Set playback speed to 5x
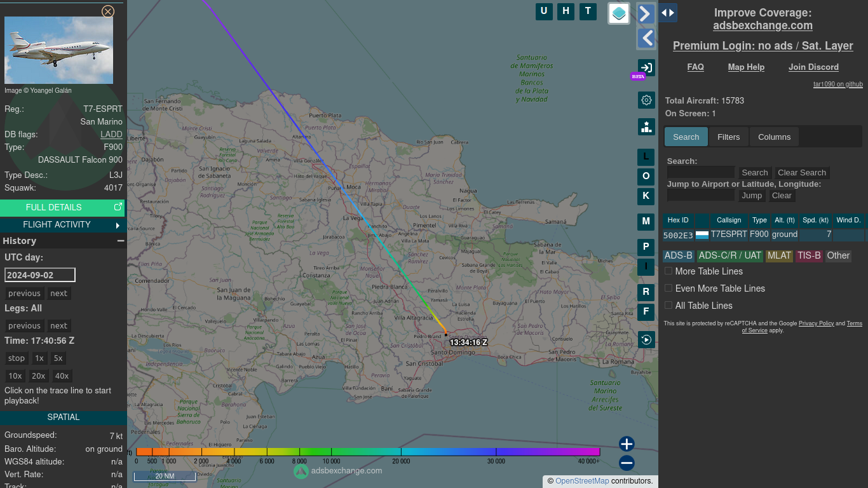Viewport: 868px width, 488px height. (x=58, y=358)
